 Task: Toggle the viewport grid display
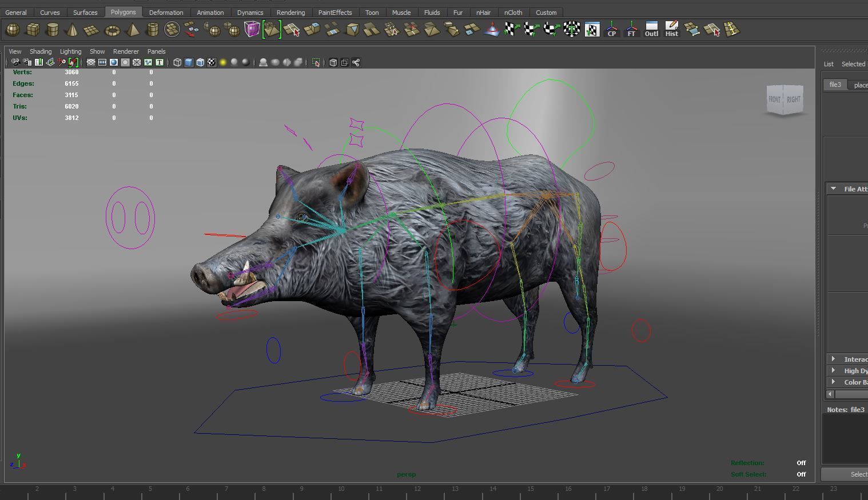coord(91,62)
